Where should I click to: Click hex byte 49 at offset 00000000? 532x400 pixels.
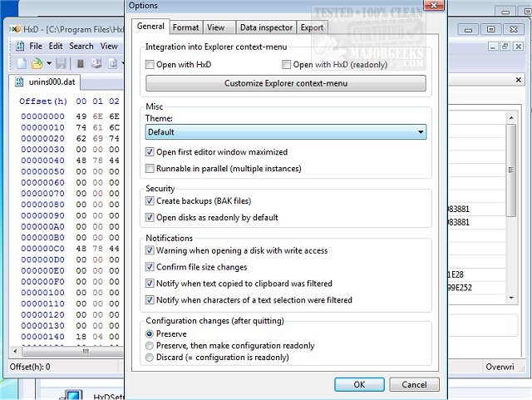(x=81, y=116)
